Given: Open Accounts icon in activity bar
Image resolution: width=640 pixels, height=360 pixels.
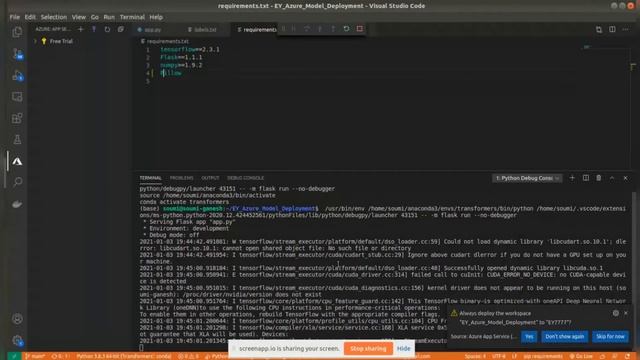Looking at the screenshot, I should (x=17, y=319).
